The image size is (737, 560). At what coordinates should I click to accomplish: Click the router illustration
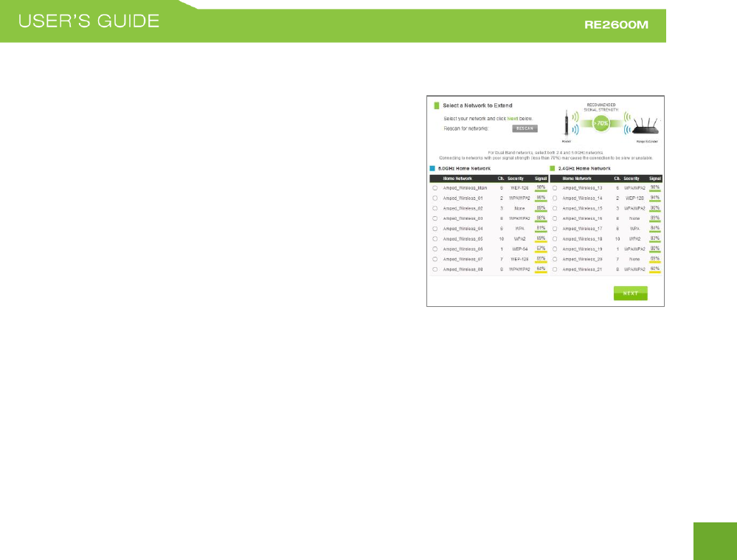tap(567, 124)
